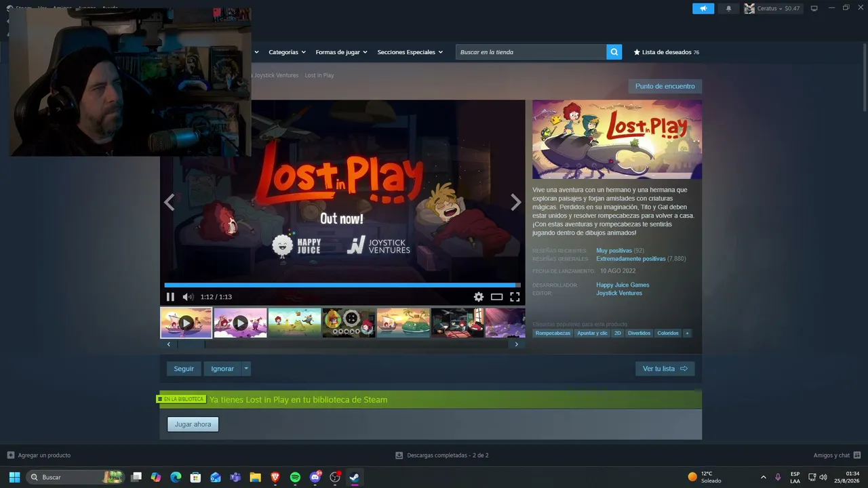Image resolution: width=868 pixels, height=488 pixels.
Task: Select the Apuntar y clic tag
Action: coord(592,333)
